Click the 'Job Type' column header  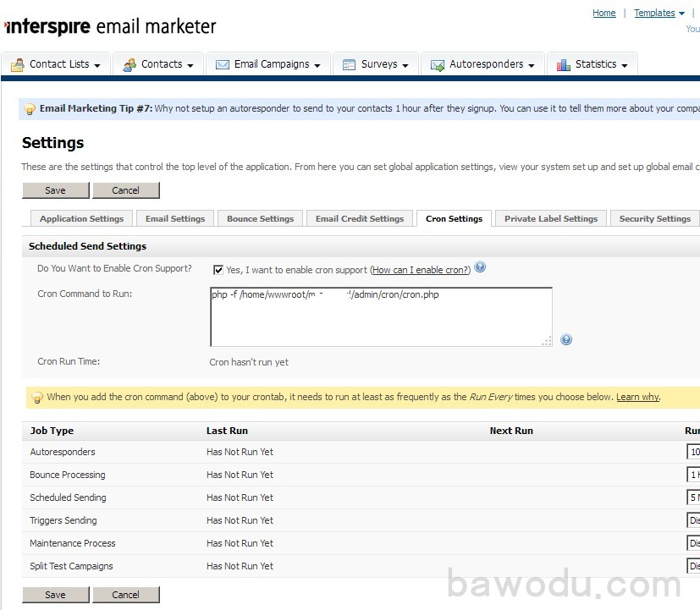coord(52,431)
